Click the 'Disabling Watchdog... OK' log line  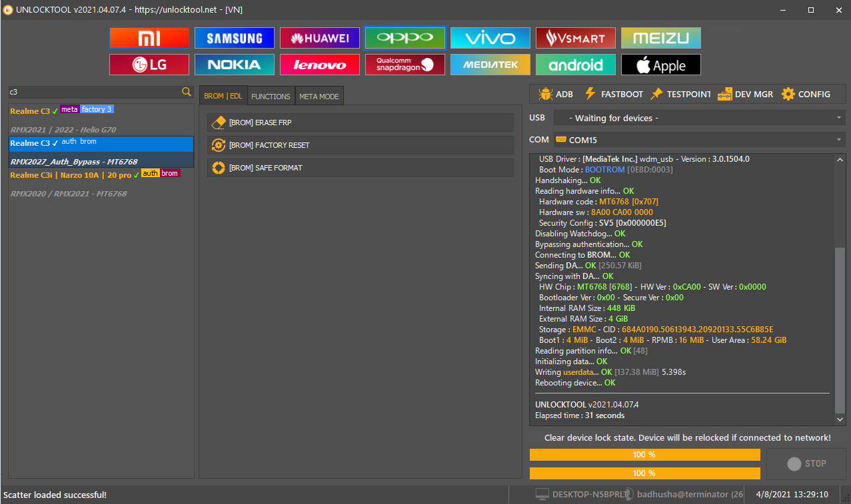pos(580,234)
